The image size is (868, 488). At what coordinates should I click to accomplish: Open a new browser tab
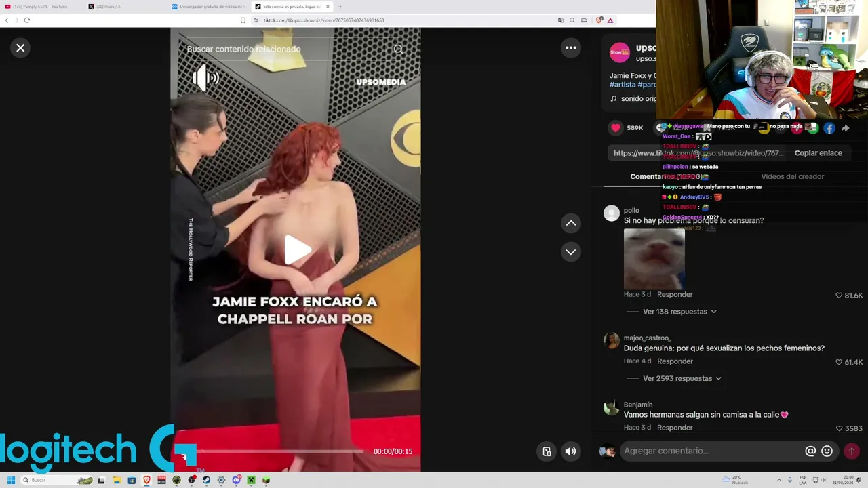340,7
